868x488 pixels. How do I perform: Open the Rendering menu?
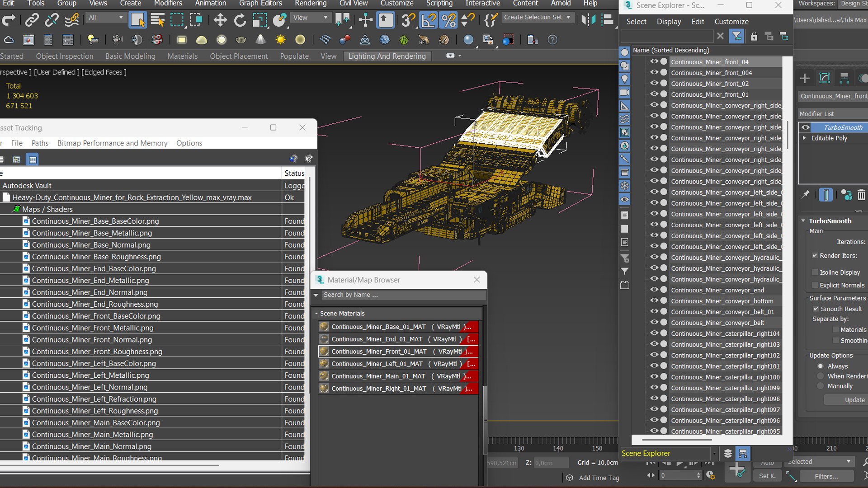pyautogui.click(x=311, y=3)
